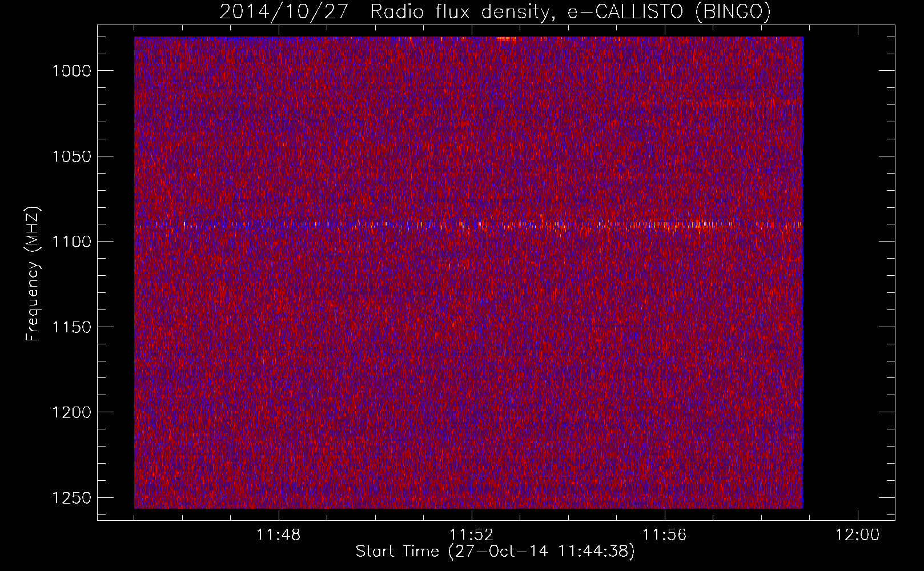Image resolution: width=924 pixels, height=571 pixels.
Task: Select the 1050 frequency tick label
Action: (x=71, y=156)
